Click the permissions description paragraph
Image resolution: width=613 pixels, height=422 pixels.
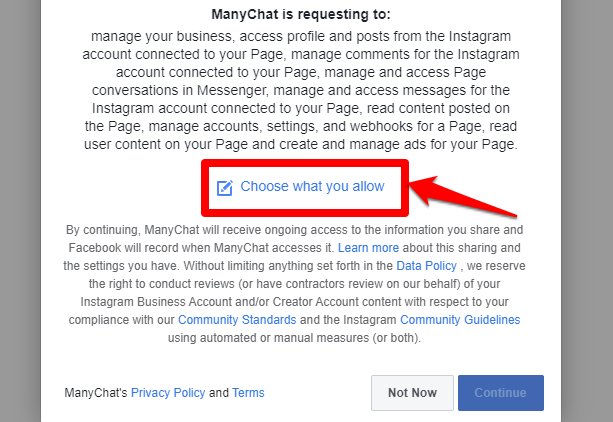[x=302, y=90]
